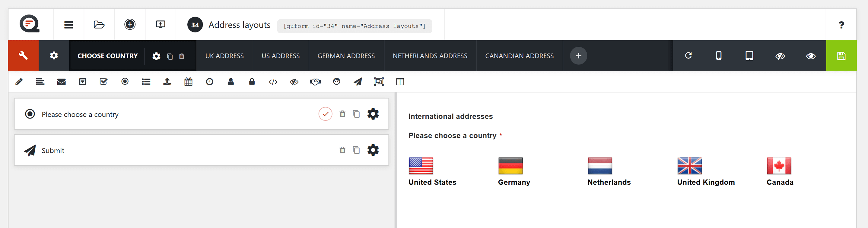868x228 pixels.
Task: Click the refresh preview icon
Action: (x=688, y=55)
